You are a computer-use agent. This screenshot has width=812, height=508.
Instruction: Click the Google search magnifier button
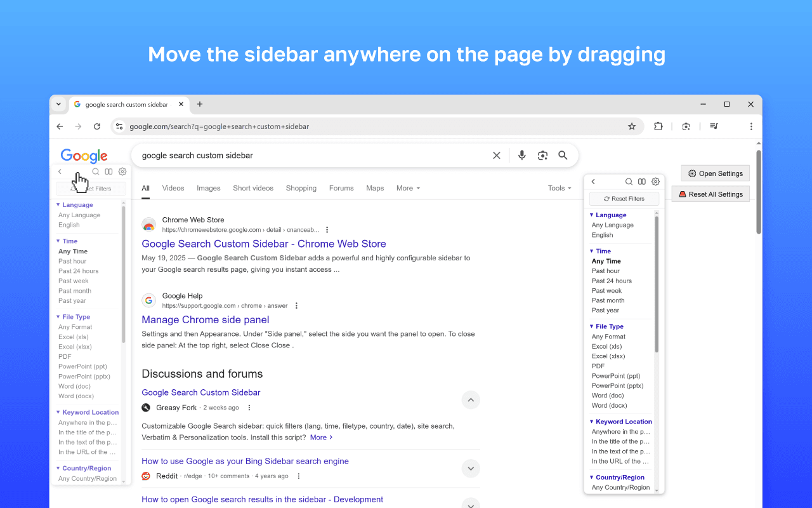point(563,156)
